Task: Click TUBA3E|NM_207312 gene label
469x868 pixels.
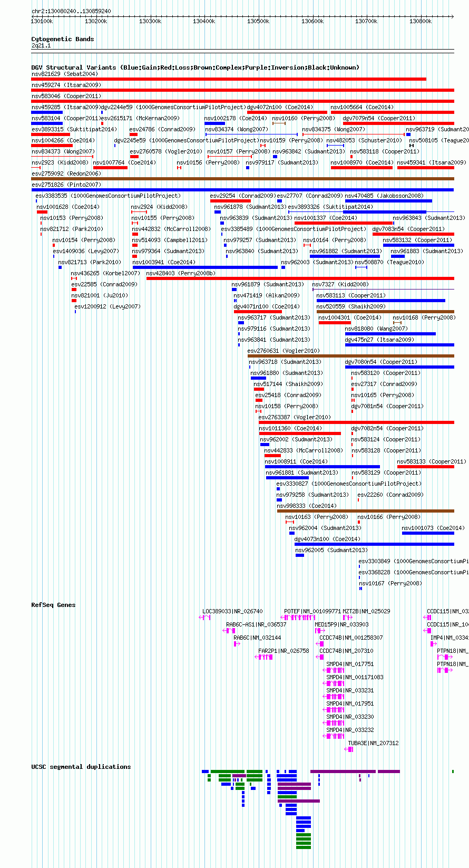Action: point(373,743)
